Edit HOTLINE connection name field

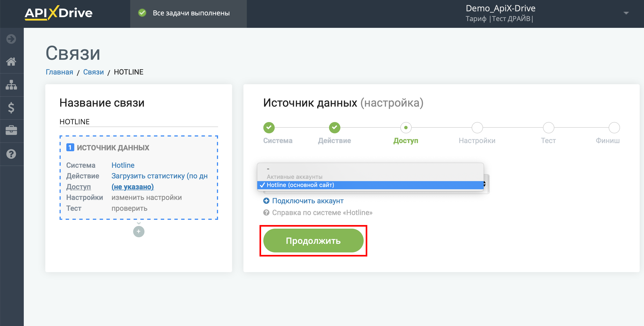click(x=139, y=122)
